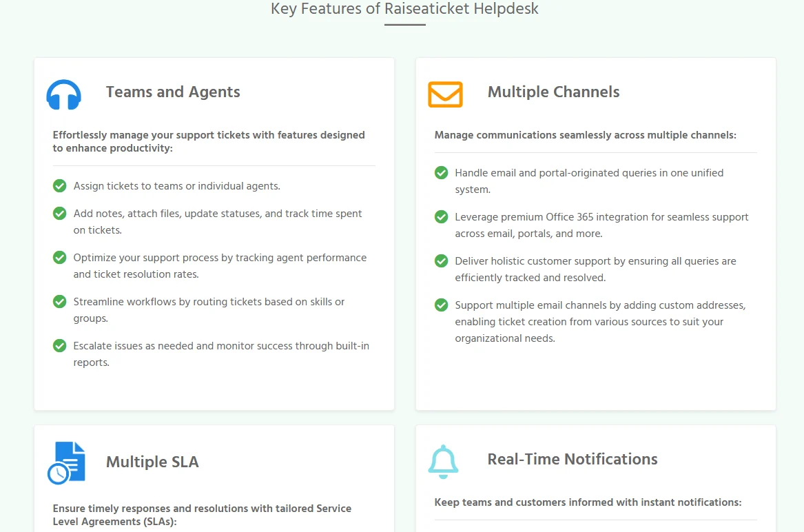Click 'Keep teams and customers informed' text
This screenshot has width=804, height=532.
(x=588, y=502)
